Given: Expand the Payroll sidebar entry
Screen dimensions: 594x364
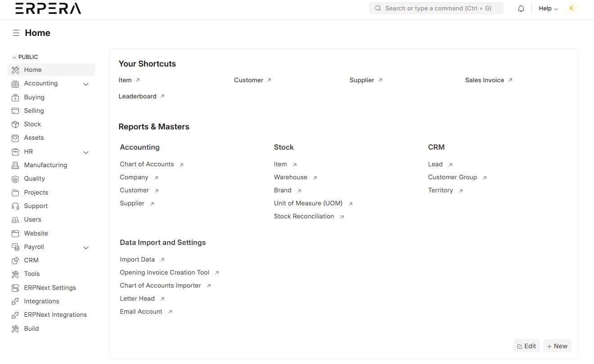Looking at the screenshot, I should 86,247.
